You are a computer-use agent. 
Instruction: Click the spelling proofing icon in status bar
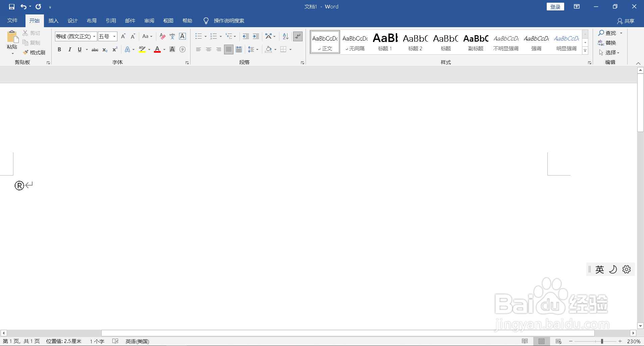(115, 341)
